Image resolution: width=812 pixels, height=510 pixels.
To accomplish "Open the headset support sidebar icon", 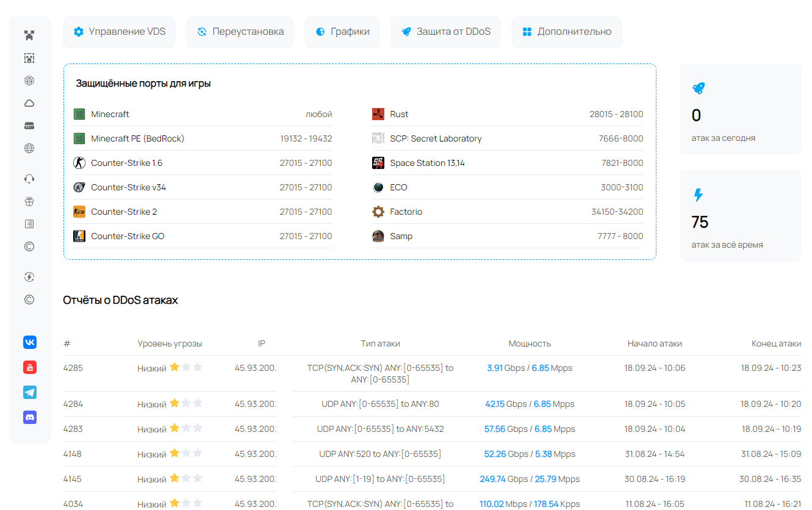I will (x=29, y=179).
